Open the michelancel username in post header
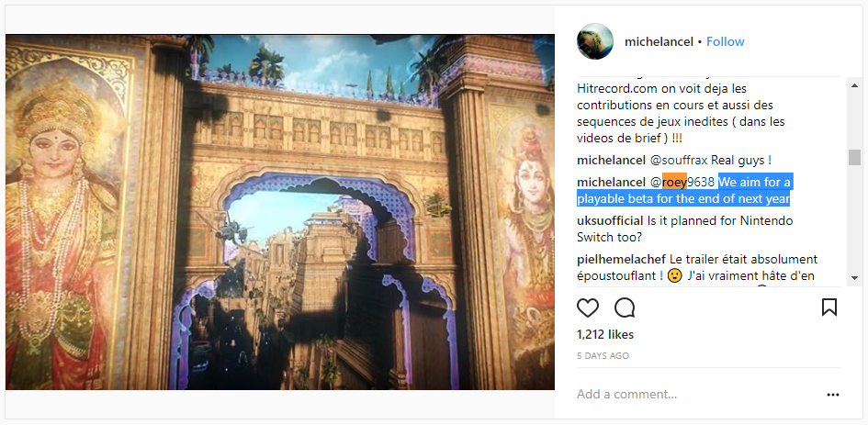The image size is (868, 425). (x=659, y=41)
